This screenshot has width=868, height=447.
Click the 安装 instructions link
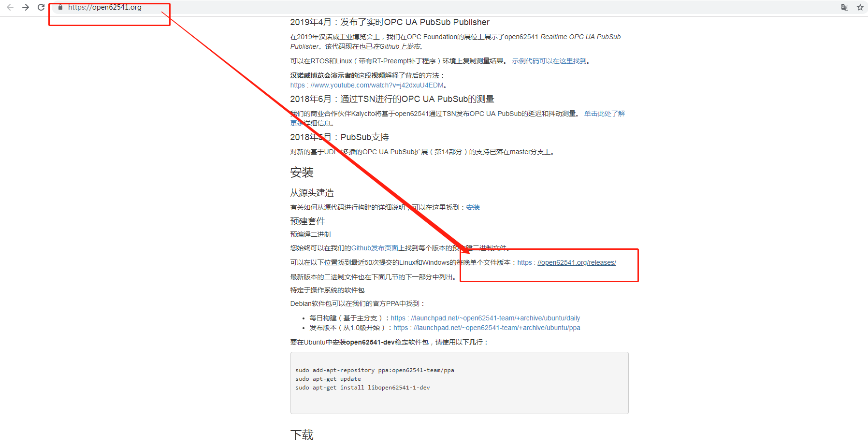pyautogui.click(x=472, y=207)
